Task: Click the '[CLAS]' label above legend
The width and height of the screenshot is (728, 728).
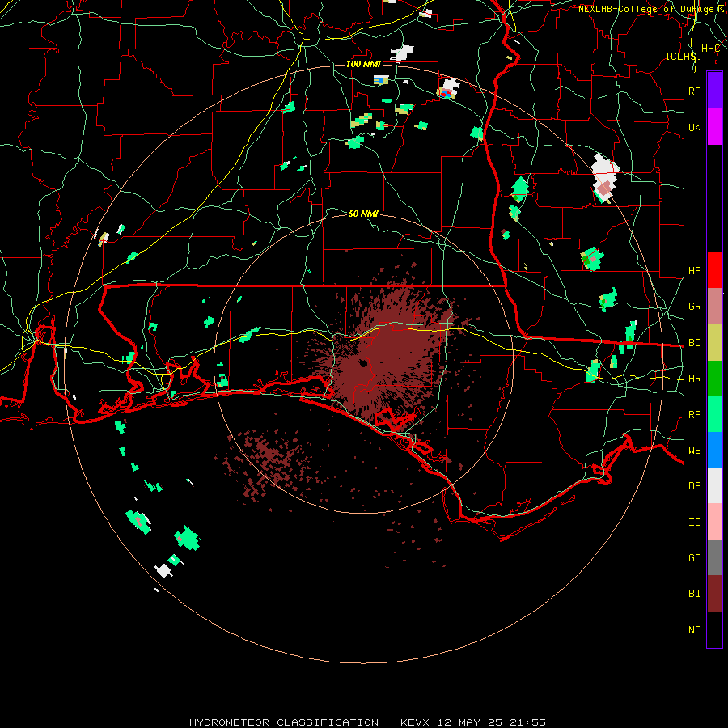Action: [x=684, y=56]
